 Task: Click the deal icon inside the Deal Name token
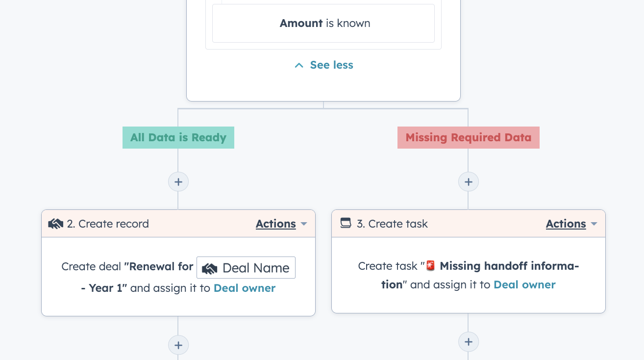[x=211, y=267]
